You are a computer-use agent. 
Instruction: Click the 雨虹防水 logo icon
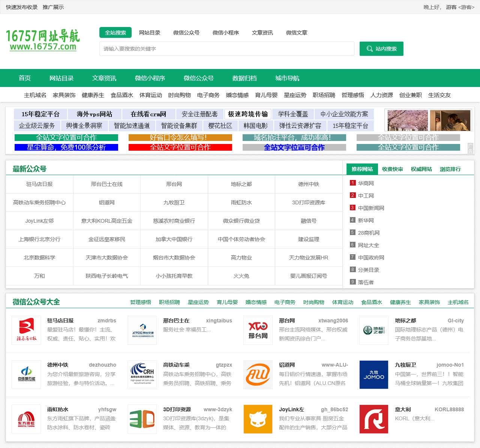point(26,419)
